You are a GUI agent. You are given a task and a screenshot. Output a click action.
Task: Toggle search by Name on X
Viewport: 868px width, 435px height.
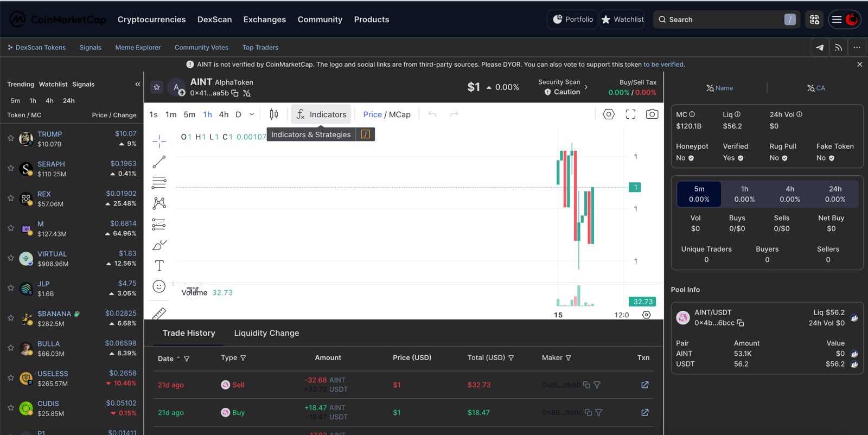point(719,88)
